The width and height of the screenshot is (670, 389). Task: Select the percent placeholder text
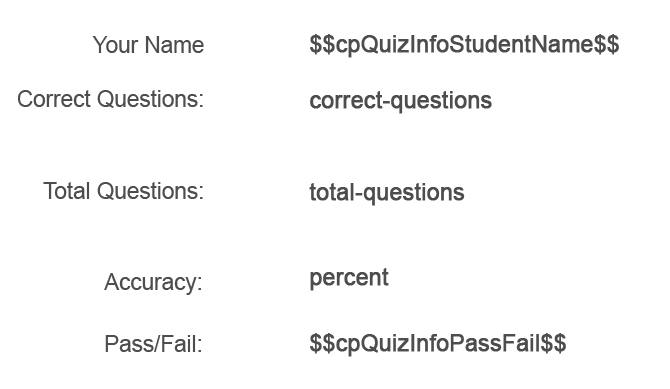point(349,278)
